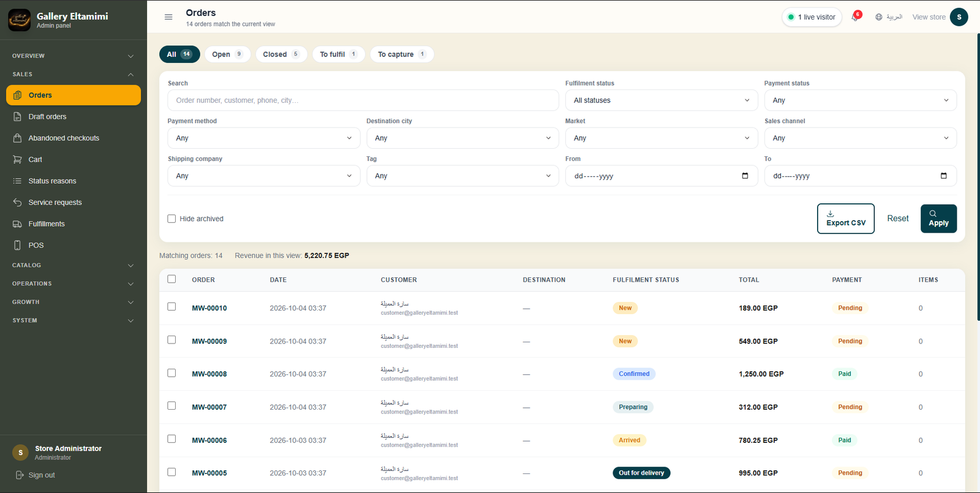Open Draft orders in sidebar
Viewport: 980px width, 493px height.
73,116
